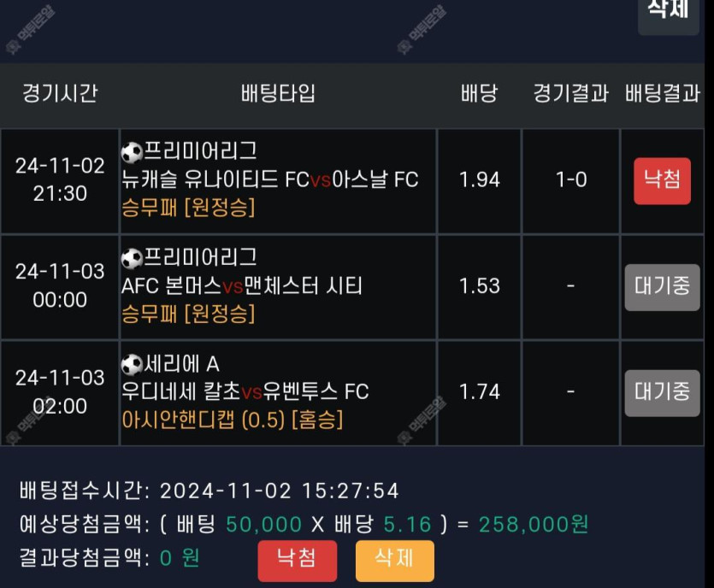Tap the orange 삭제 button at the bottom

tap(395, 561)
